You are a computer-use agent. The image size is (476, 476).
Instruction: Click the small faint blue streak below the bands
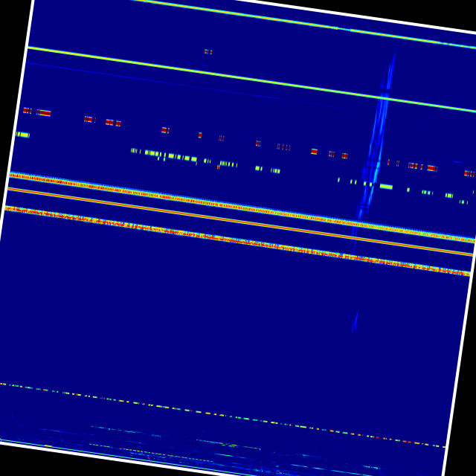tap(355, 321)
